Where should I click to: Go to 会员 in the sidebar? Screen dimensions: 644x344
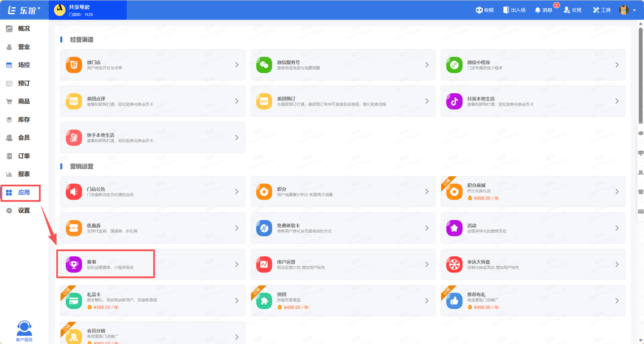(24, 138)
